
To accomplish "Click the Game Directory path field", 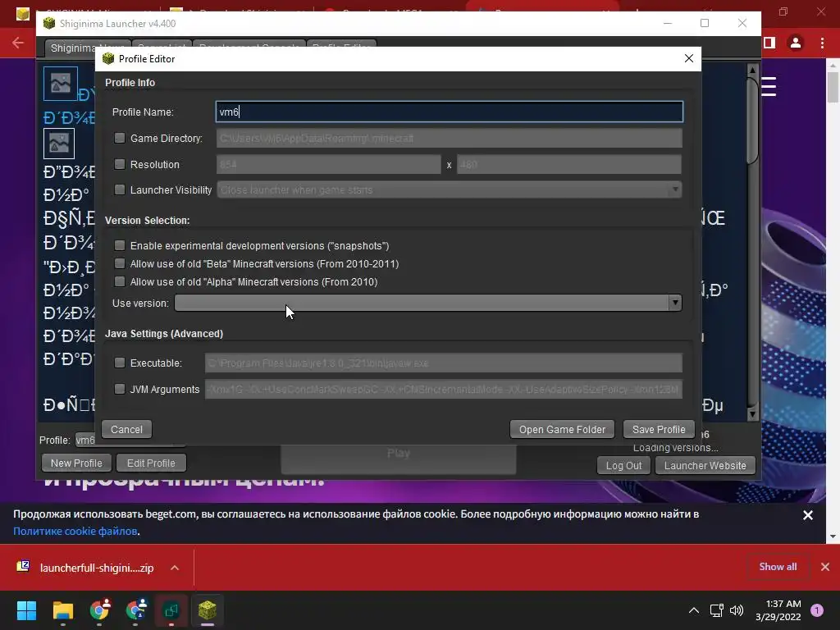I will tap(449, 138).
